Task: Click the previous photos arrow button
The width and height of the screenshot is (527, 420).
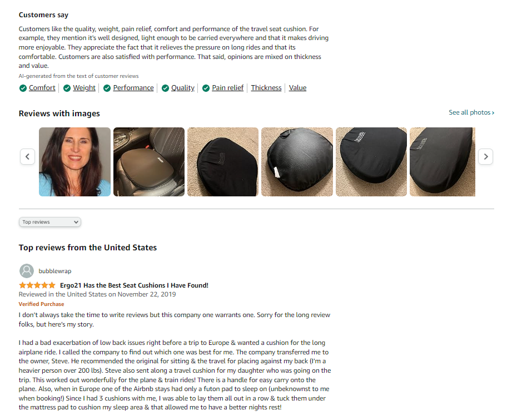Action: 28,156
